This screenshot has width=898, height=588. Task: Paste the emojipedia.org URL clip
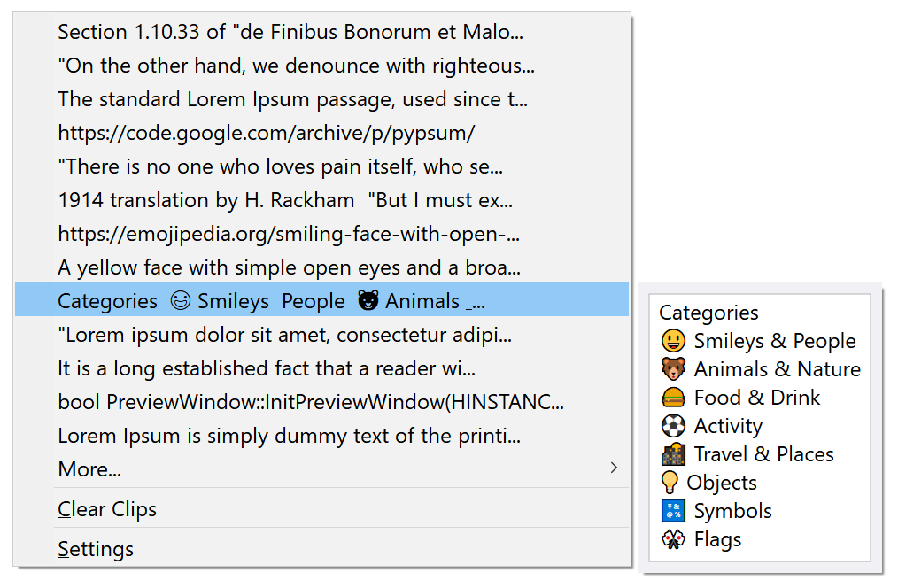tap(321, 234)
